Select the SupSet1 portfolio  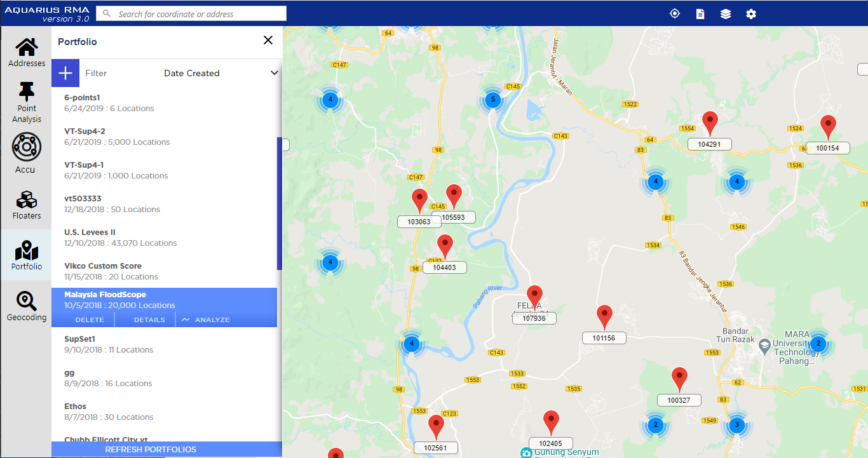[164, 344]
